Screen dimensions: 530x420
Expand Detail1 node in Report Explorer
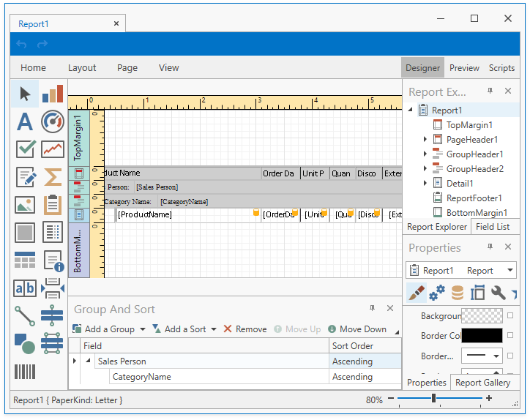pos(425,183)
